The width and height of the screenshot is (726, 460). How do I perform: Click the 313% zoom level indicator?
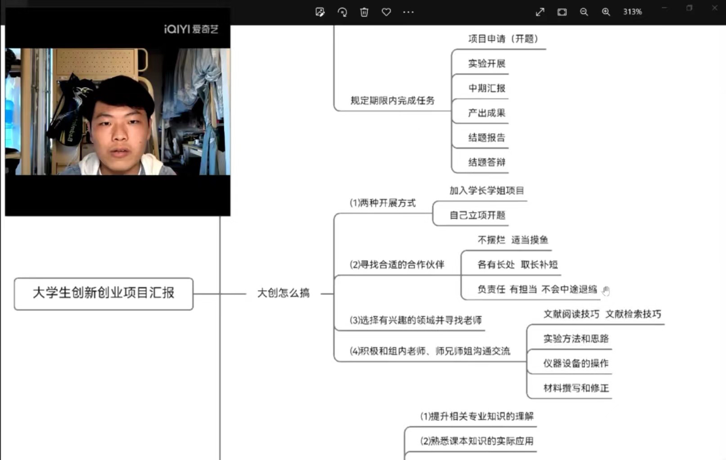point(632,12)
